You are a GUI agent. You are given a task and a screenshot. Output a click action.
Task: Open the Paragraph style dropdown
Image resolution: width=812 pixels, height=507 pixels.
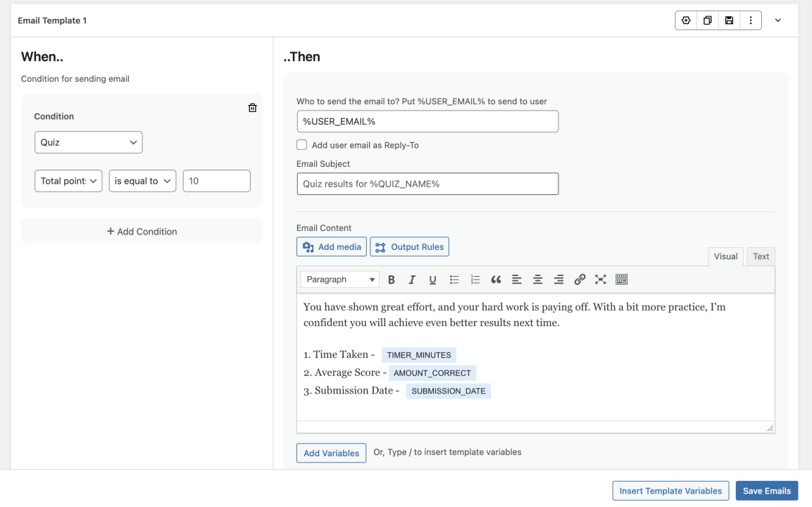tap(339, 279)
